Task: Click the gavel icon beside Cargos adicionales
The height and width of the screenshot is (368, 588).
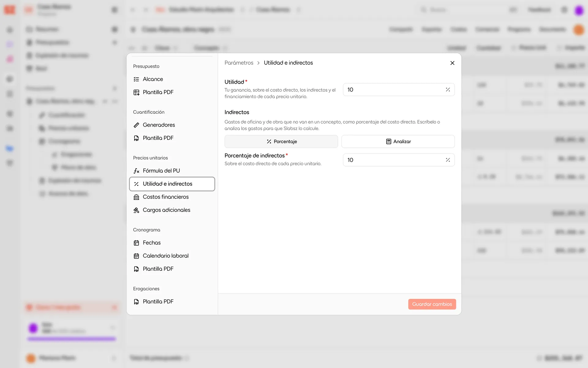Action: coord(136,210)
